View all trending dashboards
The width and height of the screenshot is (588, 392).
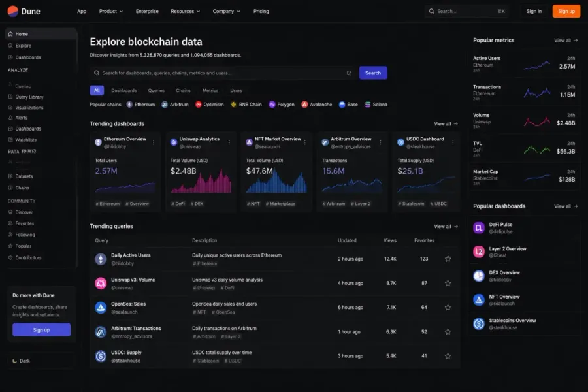[x=446, y=123]
